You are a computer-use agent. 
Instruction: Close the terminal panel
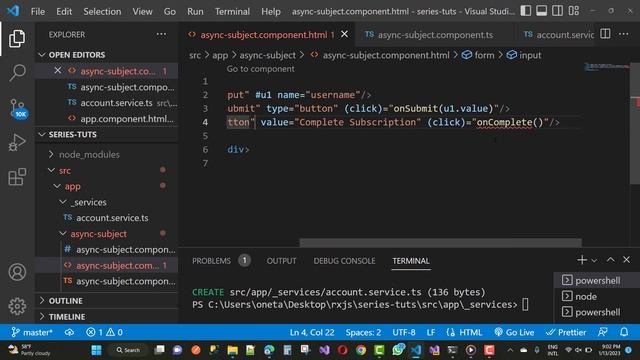coord(627,260)
